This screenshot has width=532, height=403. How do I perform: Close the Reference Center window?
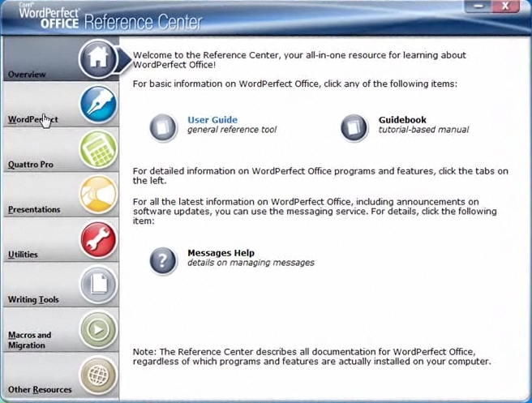pos(505,6)
